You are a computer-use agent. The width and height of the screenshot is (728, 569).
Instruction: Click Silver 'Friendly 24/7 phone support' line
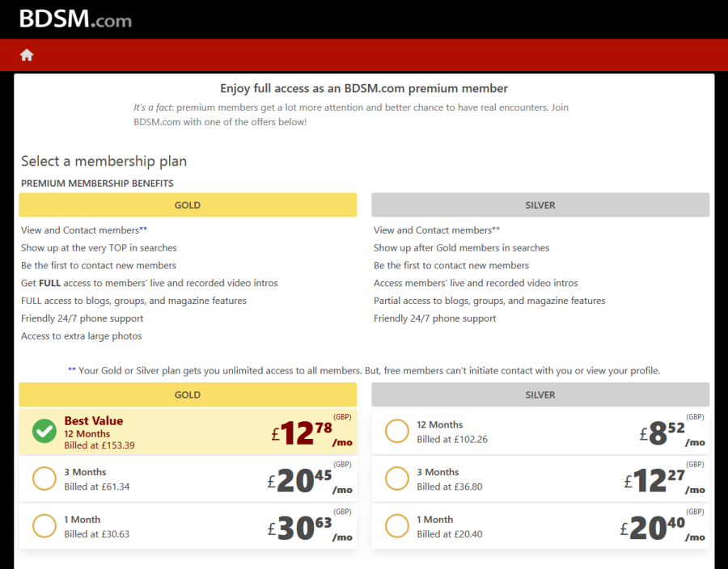pyautogui.click(x=435, y=318)
